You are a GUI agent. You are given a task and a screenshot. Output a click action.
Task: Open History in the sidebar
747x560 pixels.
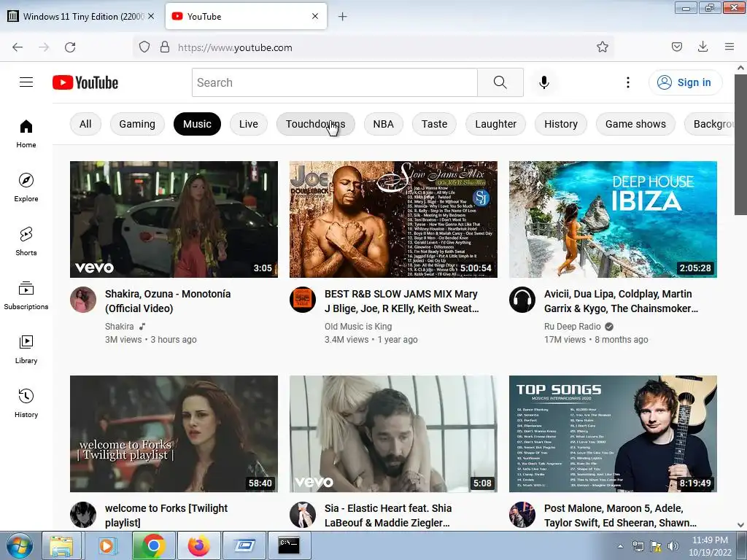pyautogui.click(x=26, y=403)
